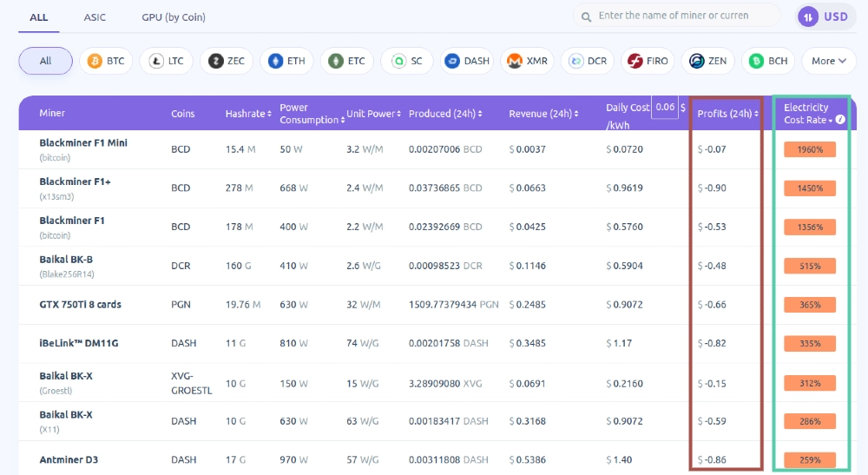Filter list by ZEC coin
868x475 pixels.
[x=226, y=61]
